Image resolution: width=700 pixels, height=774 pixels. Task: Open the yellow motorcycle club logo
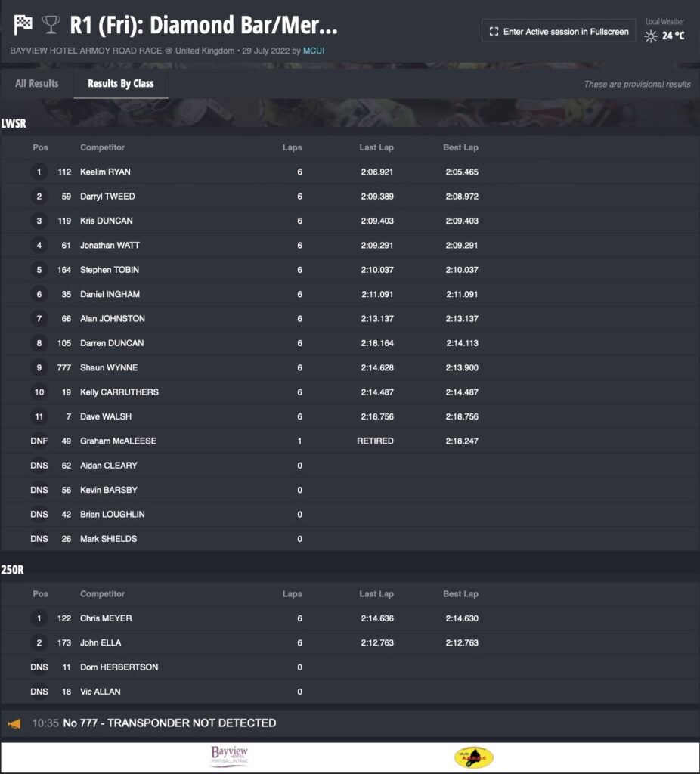pyautogui.click(x=473, y=757)
